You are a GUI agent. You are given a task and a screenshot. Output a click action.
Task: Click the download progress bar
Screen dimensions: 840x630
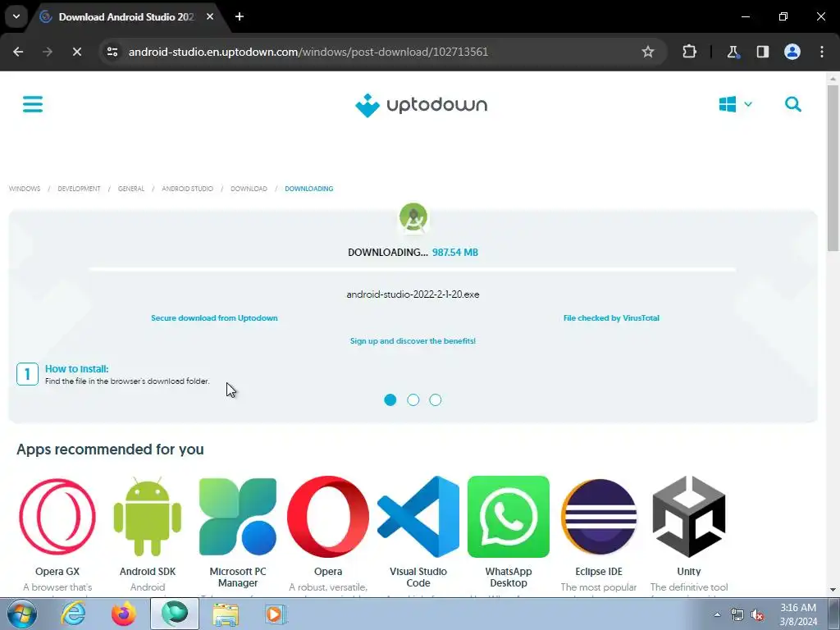[413, 269]
